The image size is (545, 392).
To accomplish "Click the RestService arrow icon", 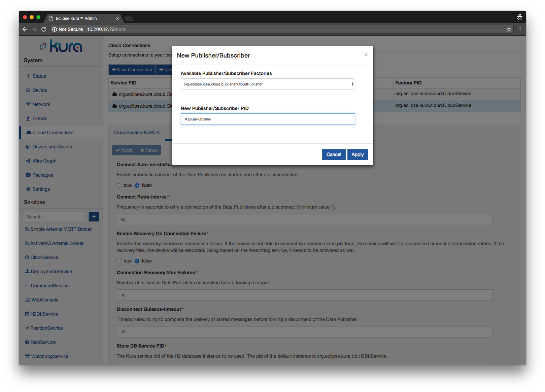I will (x=27, y=342).
